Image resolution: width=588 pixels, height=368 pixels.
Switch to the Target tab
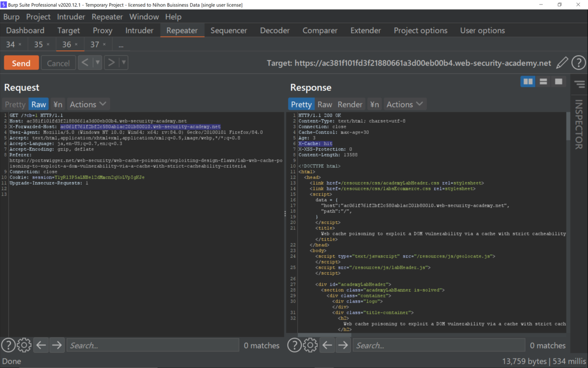[x=69, y=30]
